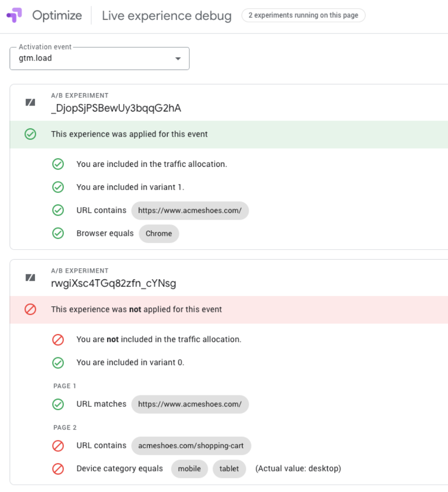This screenshot has height=492, width=448.
Task: Open experiment name rwgiXsc4TGq82zfn_cYNsg
Action: click(x=113, y=283)
